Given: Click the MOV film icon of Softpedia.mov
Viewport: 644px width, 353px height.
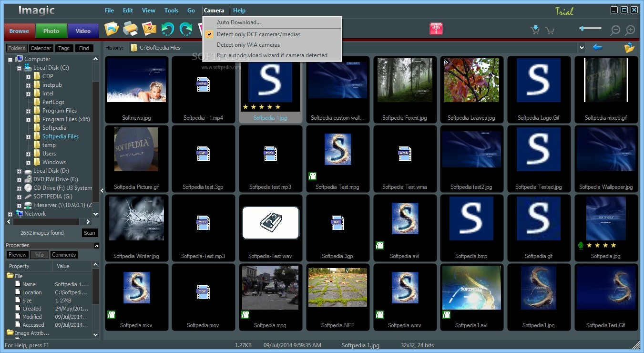Looking at the screenshot, I should [x=203, y=291].
